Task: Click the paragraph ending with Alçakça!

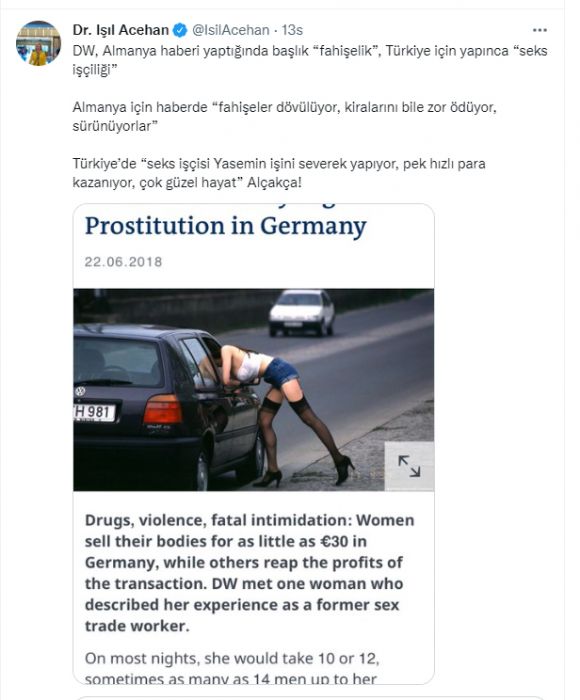Action: point(279,173)
